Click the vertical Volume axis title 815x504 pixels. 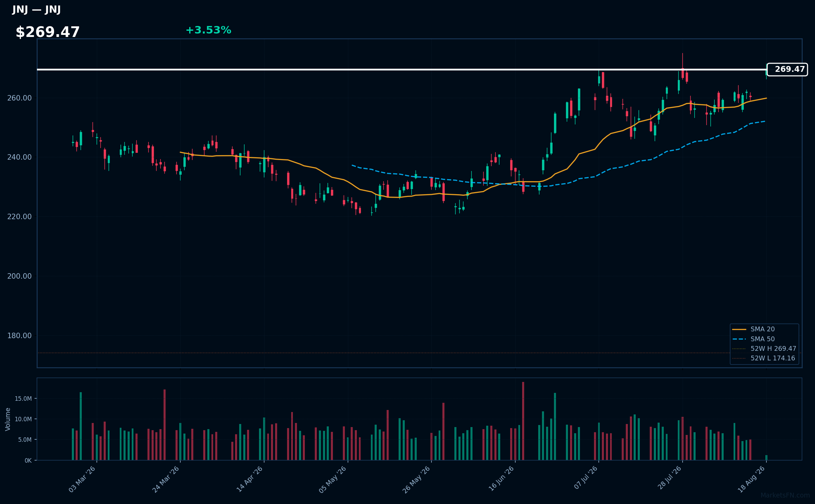click(8, 419)
